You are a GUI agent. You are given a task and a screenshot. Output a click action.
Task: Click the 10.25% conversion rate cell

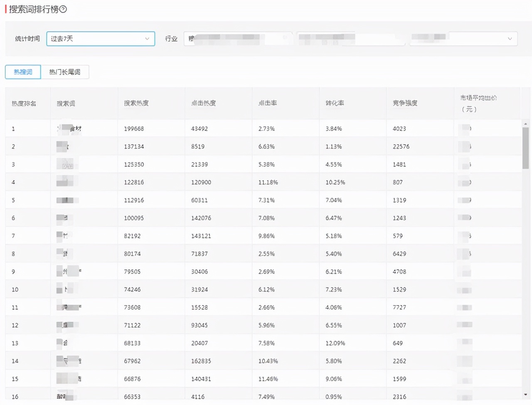coord(335,183)
